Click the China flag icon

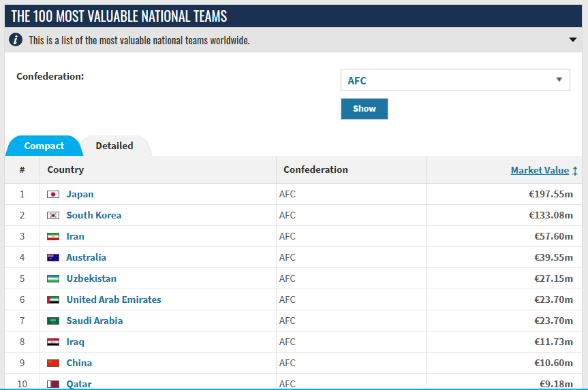pyautogui.click(x=53, y=363)
